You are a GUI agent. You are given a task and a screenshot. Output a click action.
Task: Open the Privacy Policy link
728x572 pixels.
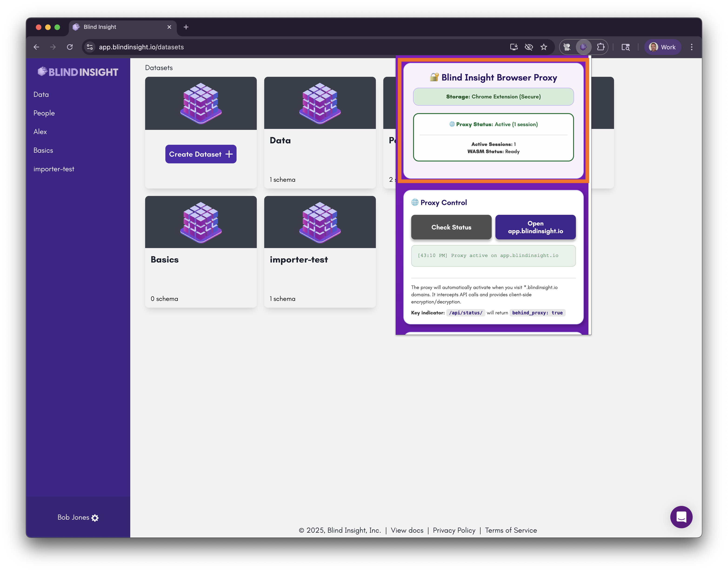pyautogui.click(x=454, y=531)
